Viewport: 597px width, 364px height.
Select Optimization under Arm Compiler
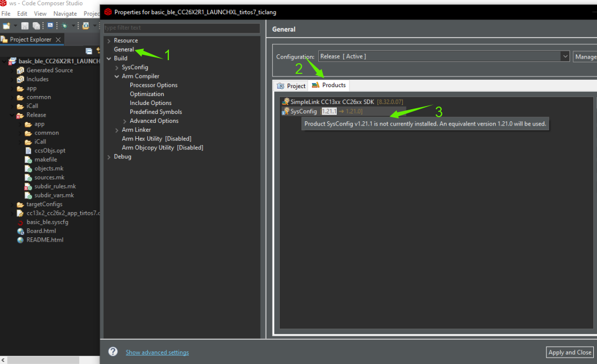147,94
